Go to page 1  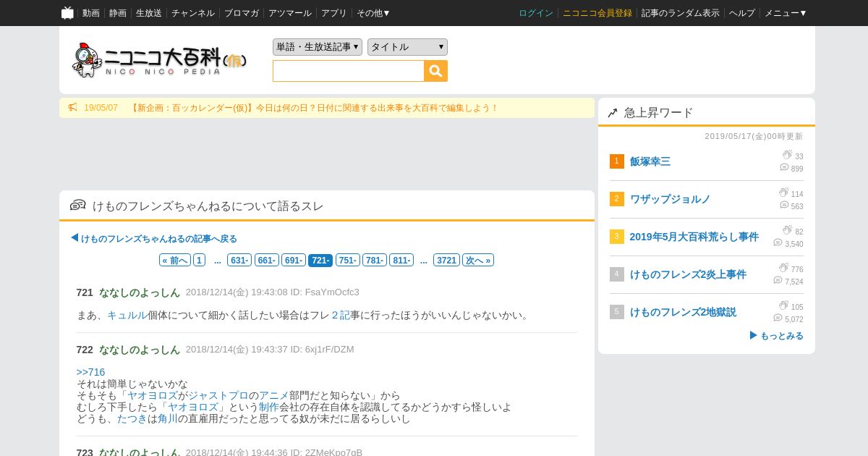(x=200, y=261)
